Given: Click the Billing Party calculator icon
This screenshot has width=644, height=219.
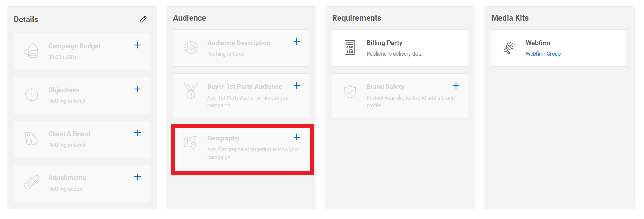Looking at the screenshot, I should pyautogui.click(x=350, y=48).
